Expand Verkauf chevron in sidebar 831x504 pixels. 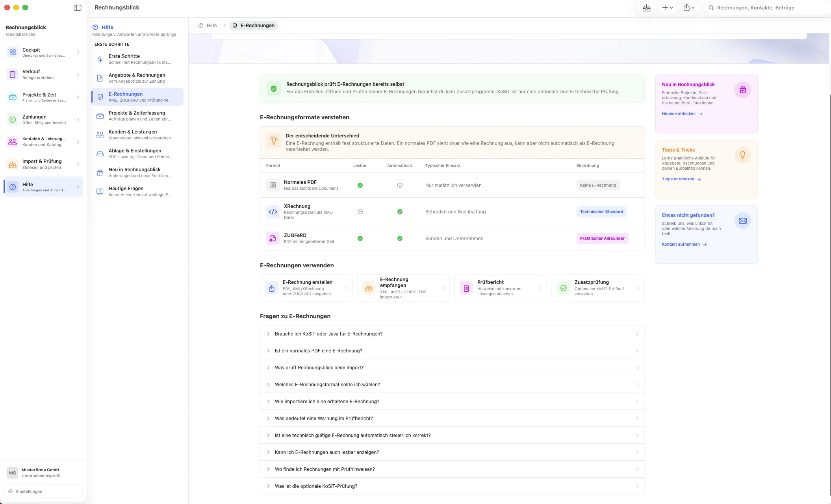tap(78, 74)
